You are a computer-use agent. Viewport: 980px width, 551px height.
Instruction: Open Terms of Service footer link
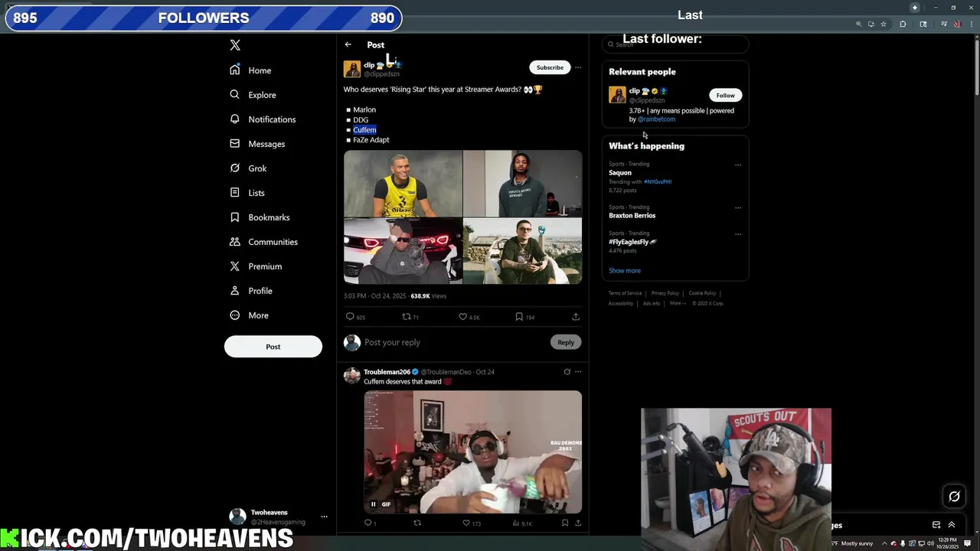[625, 293]
